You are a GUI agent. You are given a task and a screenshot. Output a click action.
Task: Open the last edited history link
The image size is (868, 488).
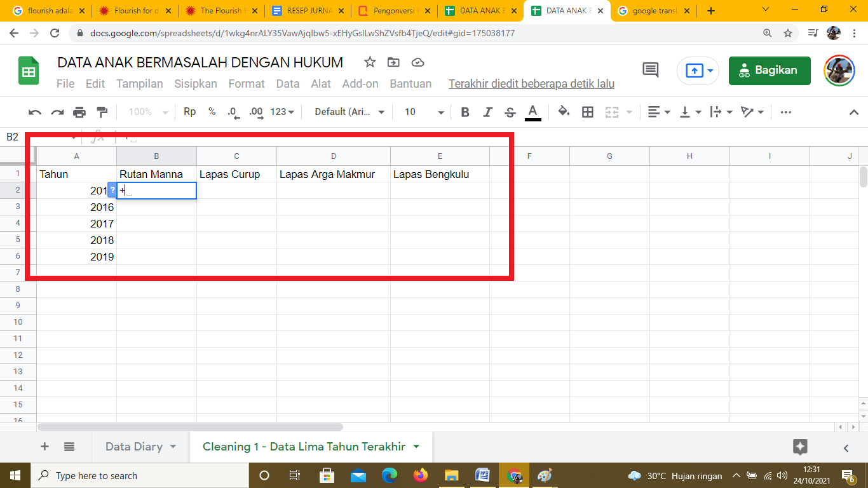(x=531, y=84)
